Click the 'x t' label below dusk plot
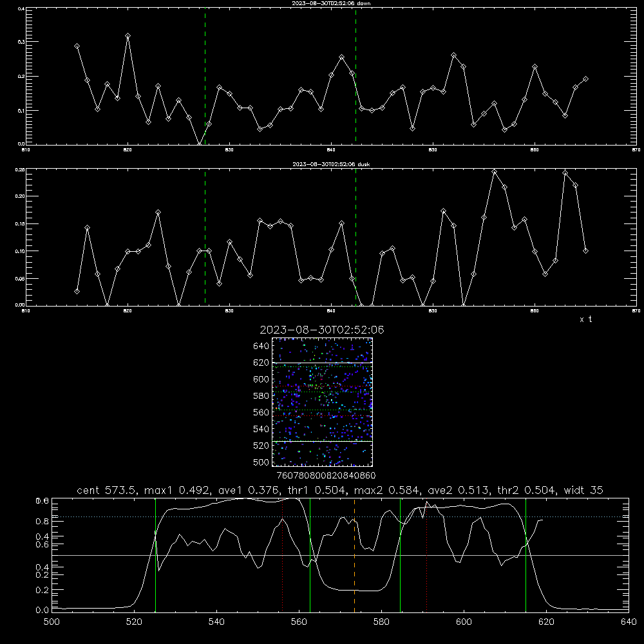The height and width of the screenshot is (644, 644). click(586, 319)
